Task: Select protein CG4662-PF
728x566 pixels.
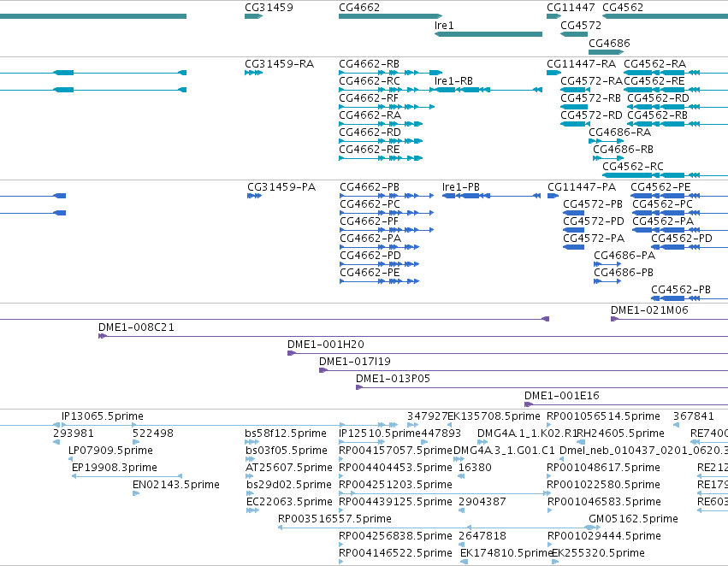Action: 369,221
